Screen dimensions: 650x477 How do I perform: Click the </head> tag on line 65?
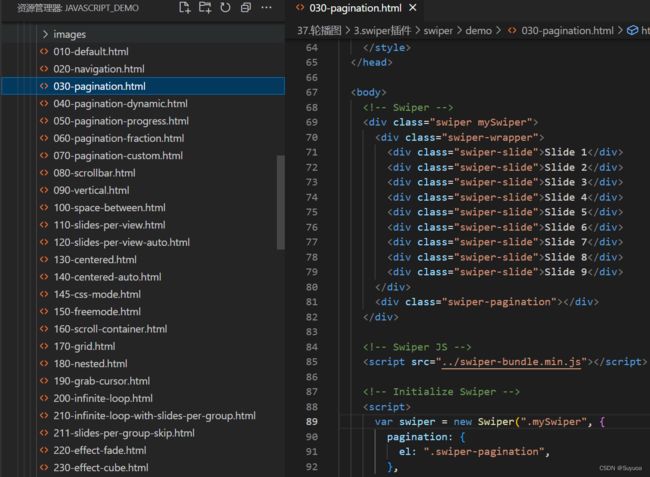(x=371, y=63)
